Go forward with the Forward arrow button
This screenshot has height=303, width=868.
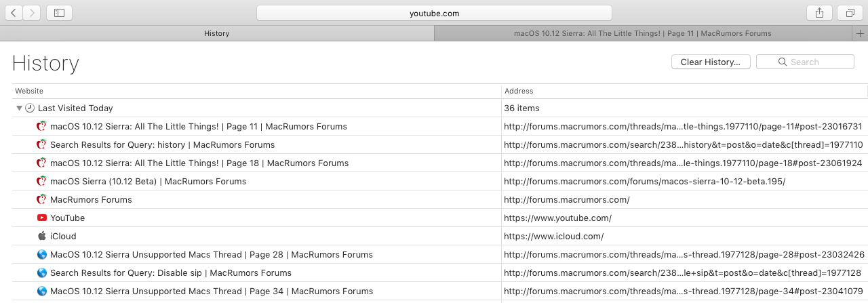(32, 13)
